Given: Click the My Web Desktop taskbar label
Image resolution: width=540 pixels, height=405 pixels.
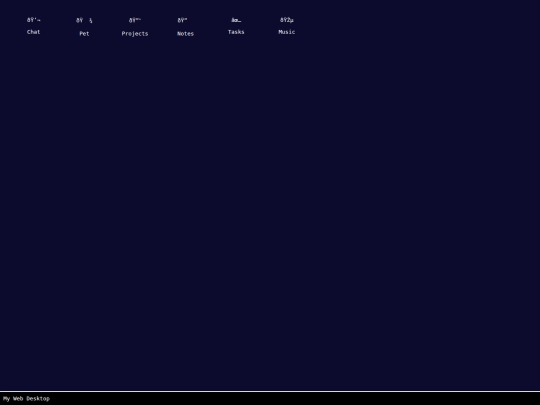Looking at the screenshot, I should pos(26,398).
